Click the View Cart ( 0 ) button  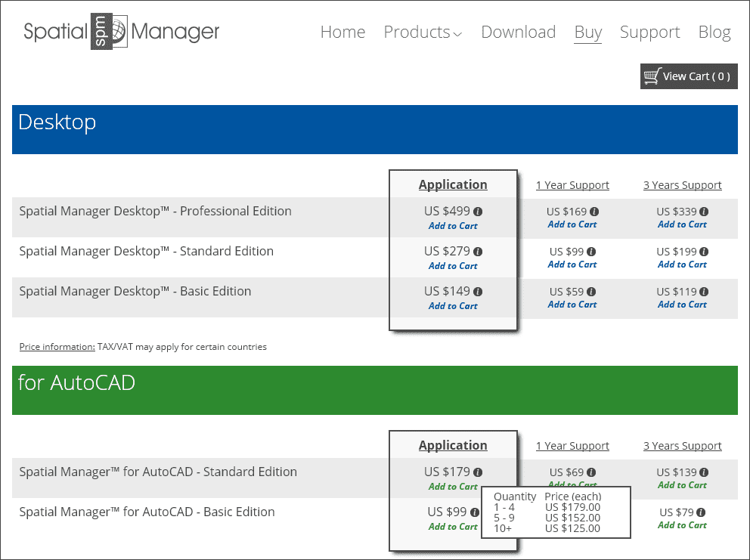(689, 76)
